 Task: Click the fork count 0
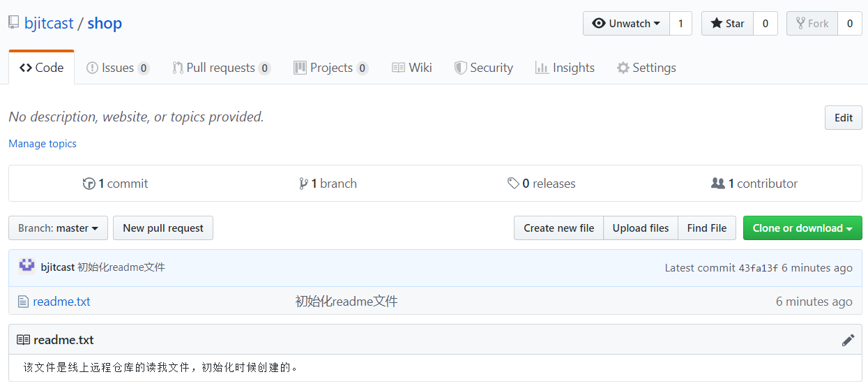tap(849, 23)
